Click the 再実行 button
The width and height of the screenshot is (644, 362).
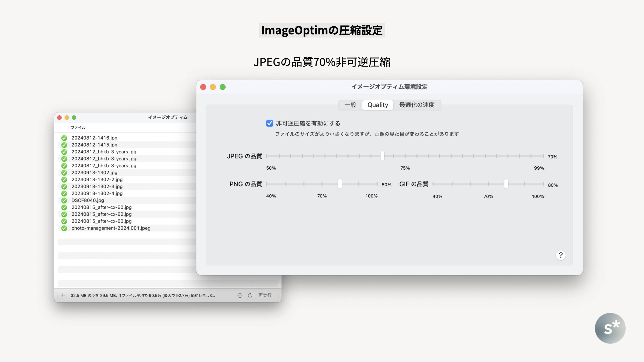tap(265, 295)
